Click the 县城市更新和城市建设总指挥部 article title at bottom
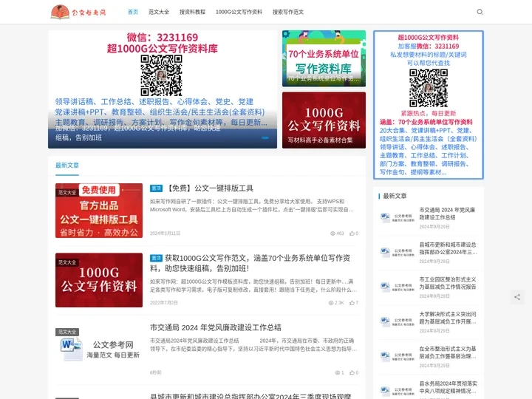The height and width of the screenshot is (399, 532). 250,395
